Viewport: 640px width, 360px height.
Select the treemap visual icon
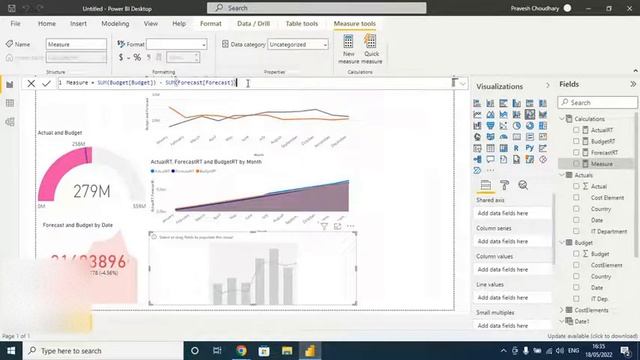click(x=542, y=126)
